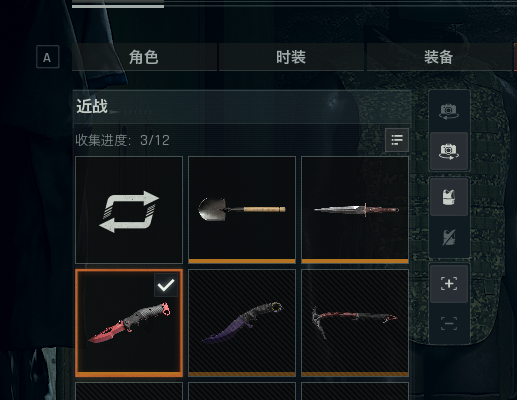Click the rotate camera left icon
The width and height of the screenshot is (517, 400).
click(449, 111)
